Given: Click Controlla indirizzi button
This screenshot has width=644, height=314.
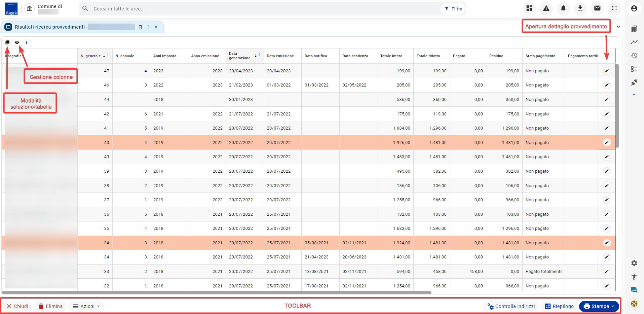Looking at the screenshot, I should (x=511, y=306).
